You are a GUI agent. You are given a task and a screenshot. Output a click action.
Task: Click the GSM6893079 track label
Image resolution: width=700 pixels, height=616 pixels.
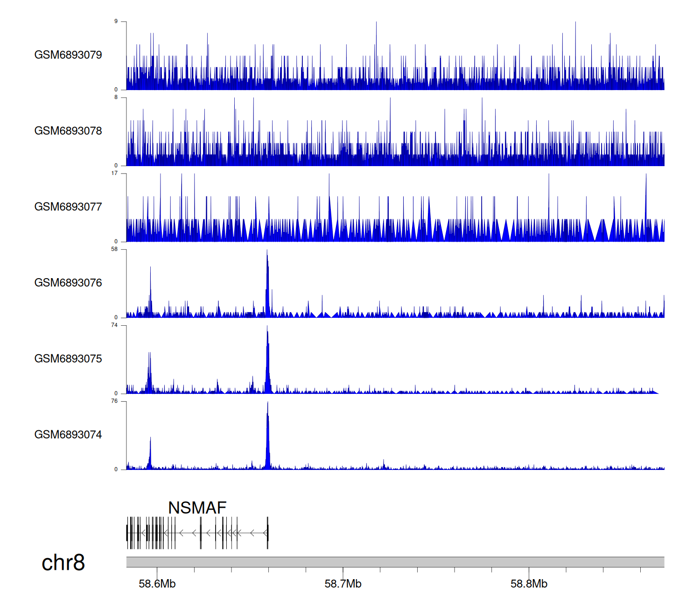coord(68,55)
